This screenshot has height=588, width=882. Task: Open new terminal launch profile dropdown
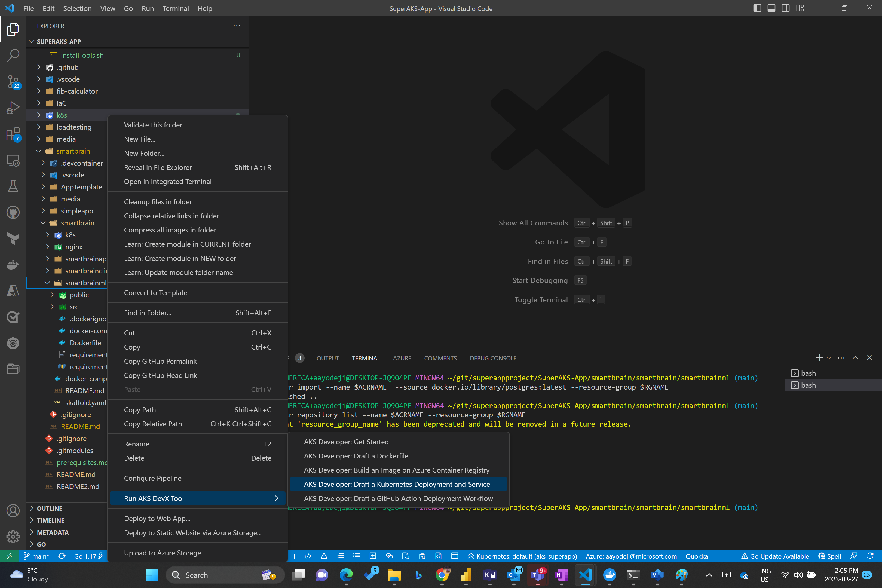(829, 358)
